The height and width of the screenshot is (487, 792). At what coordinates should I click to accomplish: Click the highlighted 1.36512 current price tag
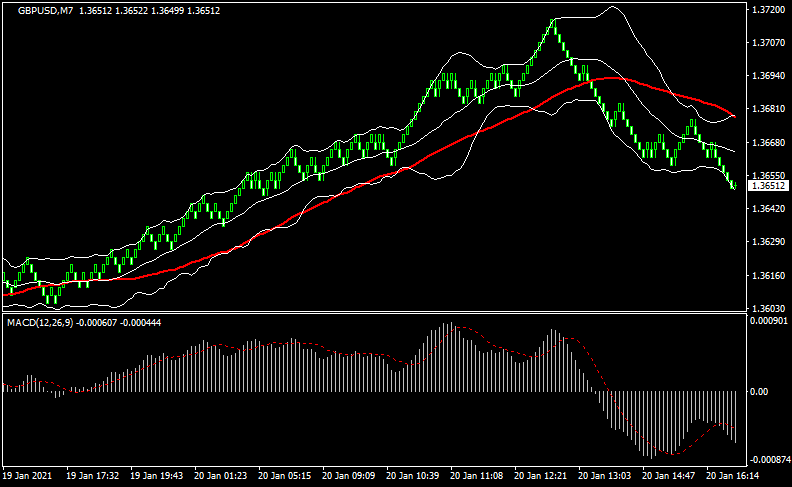pos(768,186)
